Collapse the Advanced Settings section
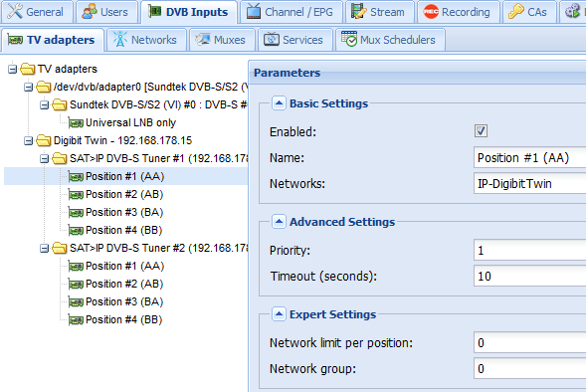 coord(279,222)
